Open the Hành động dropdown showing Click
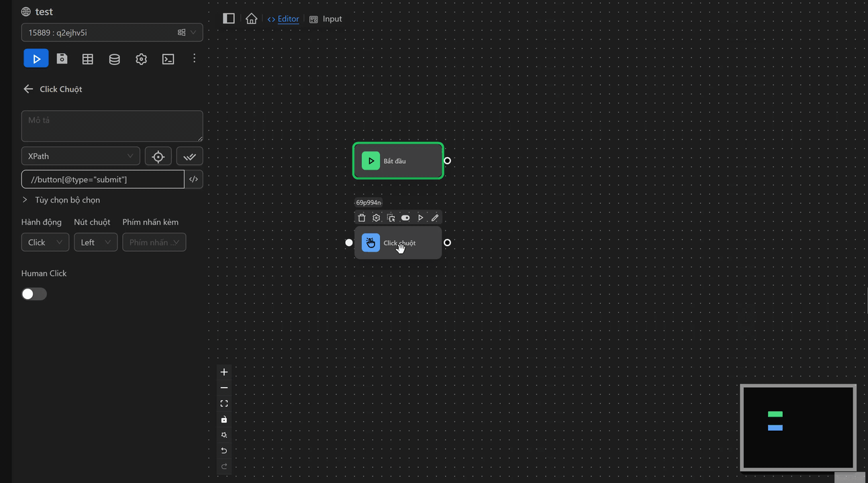 tap(45, 242)
